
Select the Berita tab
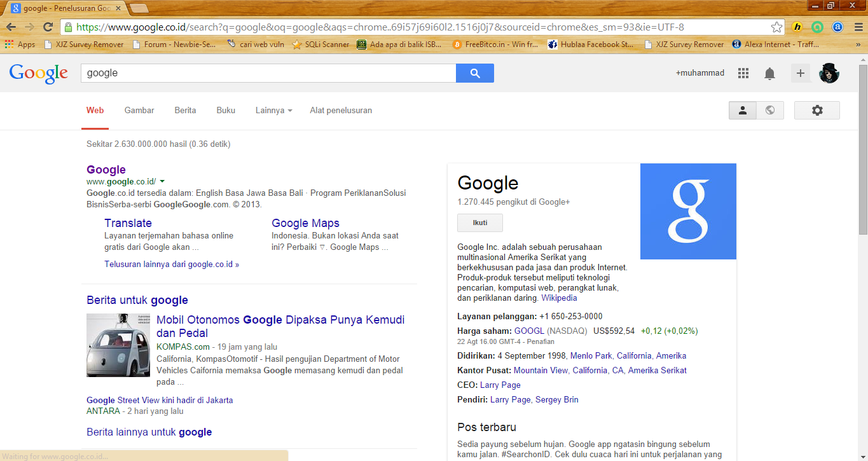[185, 110]
